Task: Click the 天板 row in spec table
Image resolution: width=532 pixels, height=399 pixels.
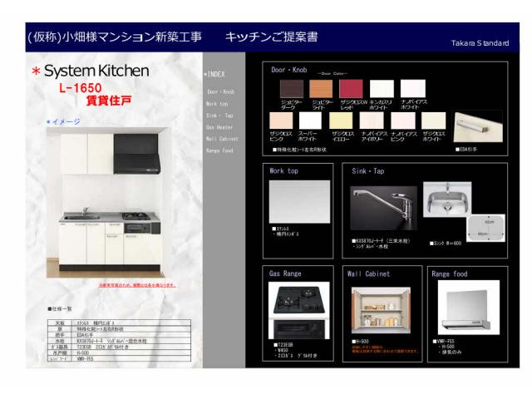Action: click(119, 323)
